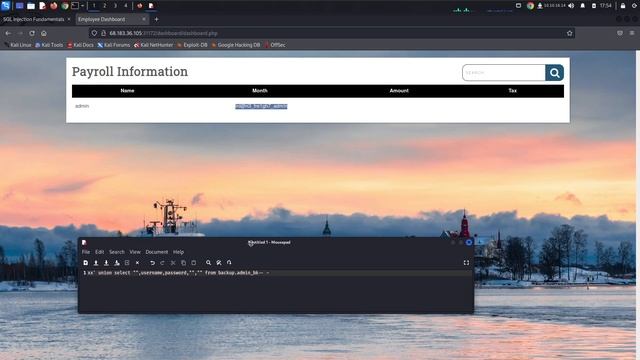Open the Pocket save icon in Firefox
Viewport: 640px width, 360px height.
tap(620, 33)
